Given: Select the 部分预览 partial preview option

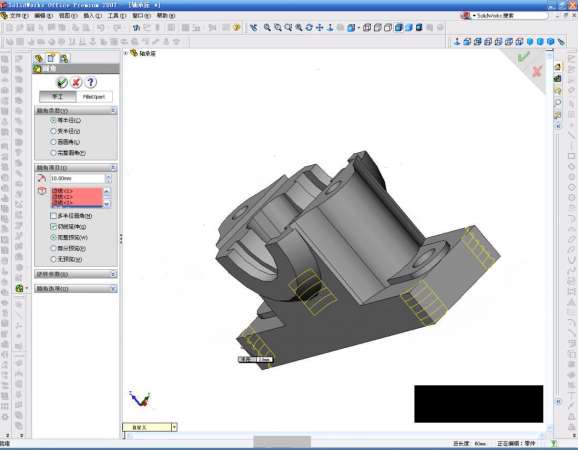Looking at the screenshot, I should [x=53, y=248].
